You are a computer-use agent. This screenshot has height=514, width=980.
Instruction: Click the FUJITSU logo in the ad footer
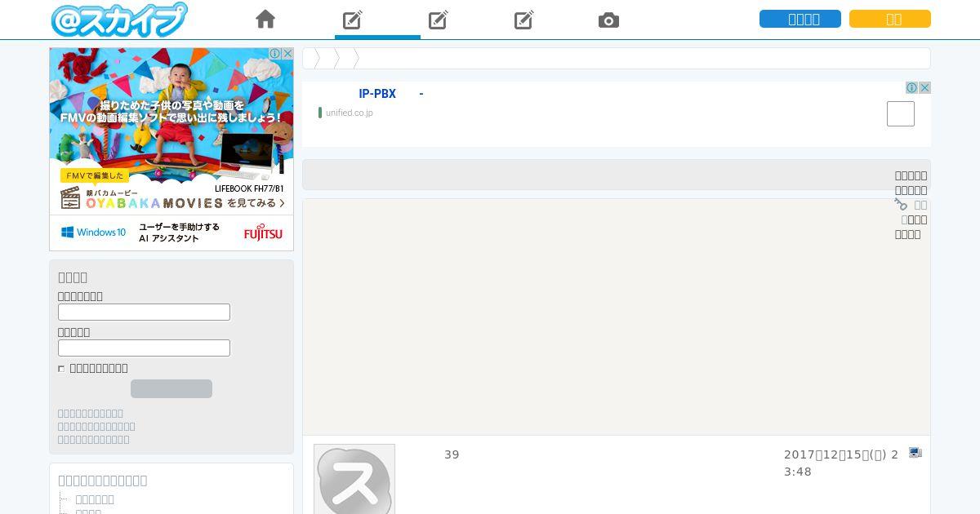click(263, 233)
